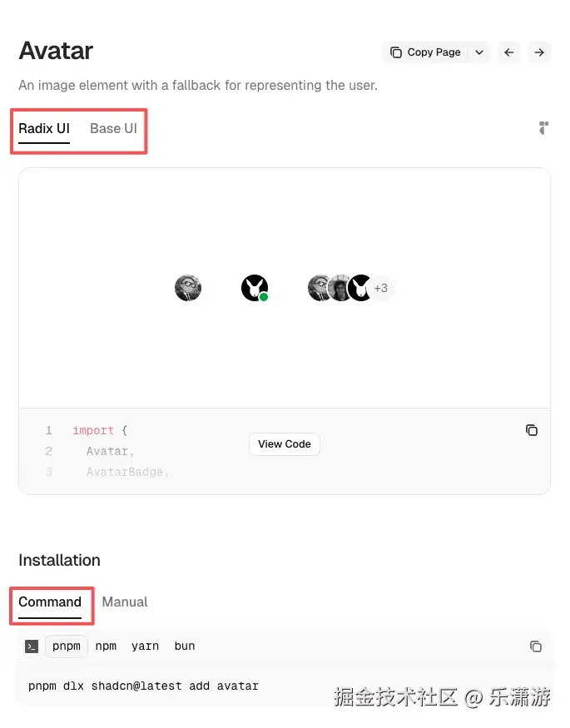Click the rabbit avatar with green badge
Screen dimensions: 570x728
point(255,288)
